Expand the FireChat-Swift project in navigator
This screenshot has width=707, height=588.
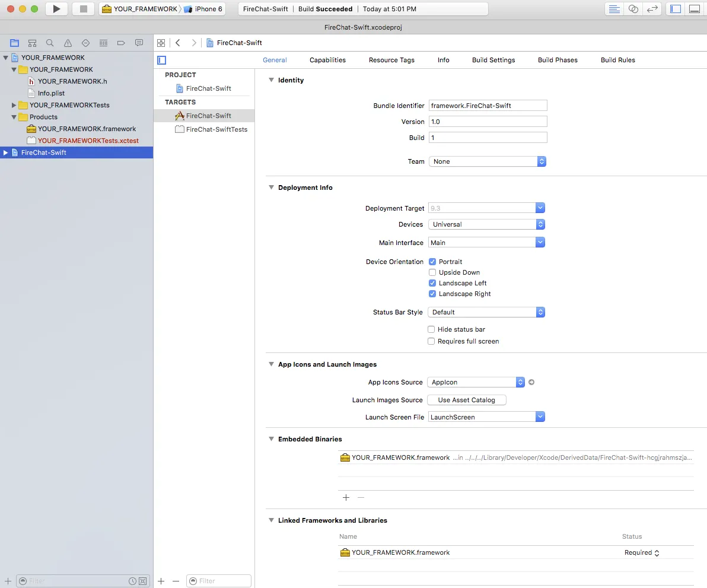(x=5, y=152)
